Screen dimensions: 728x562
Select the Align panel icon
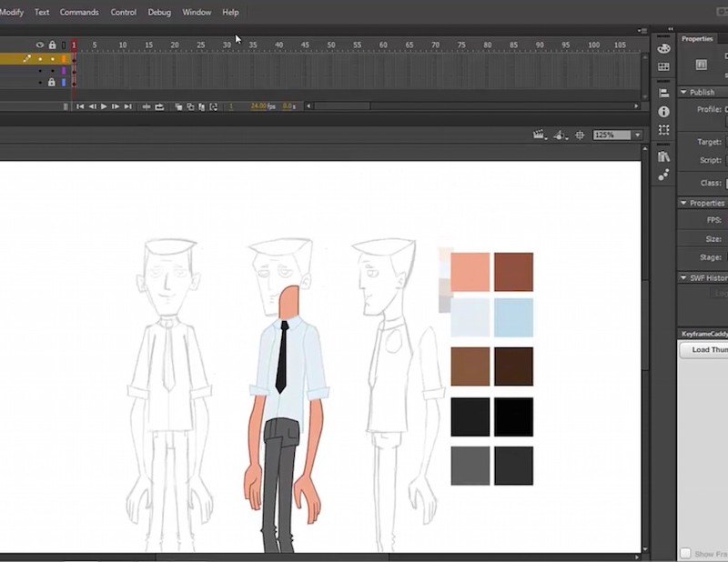click(663, 94)
